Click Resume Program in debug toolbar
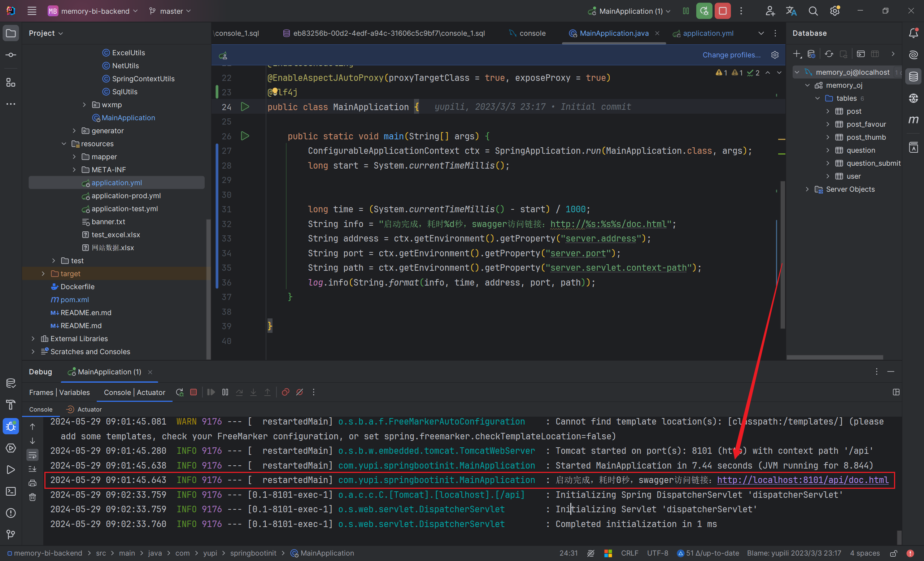Screen dimensions: 924x561 tap(211, 392)
